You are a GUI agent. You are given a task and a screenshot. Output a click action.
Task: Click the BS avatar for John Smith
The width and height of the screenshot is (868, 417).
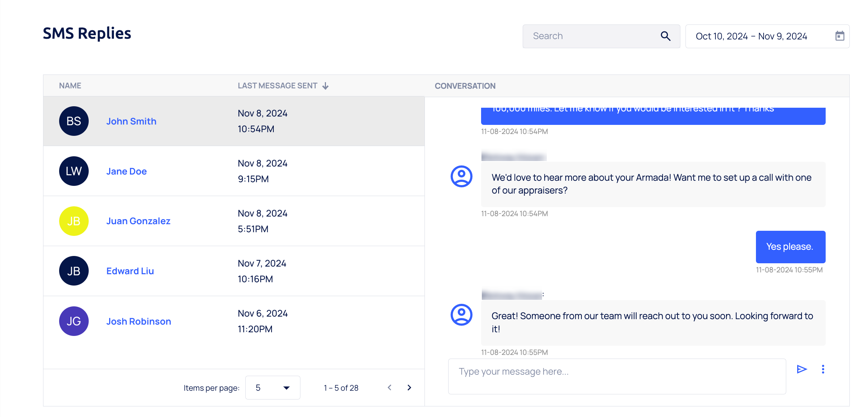(74, 121)
